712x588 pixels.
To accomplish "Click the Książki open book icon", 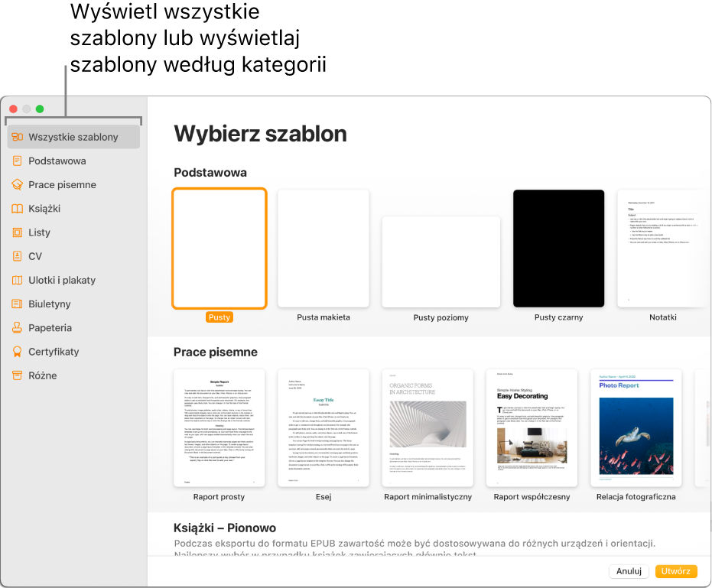I will pos(18,209).
